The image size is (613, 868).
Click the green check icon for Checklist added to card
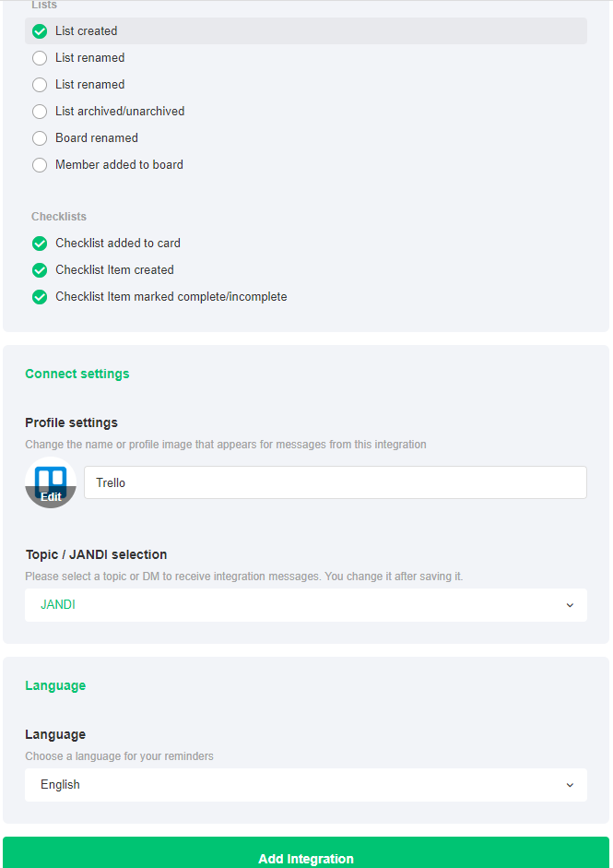click(x=40, y=244)
